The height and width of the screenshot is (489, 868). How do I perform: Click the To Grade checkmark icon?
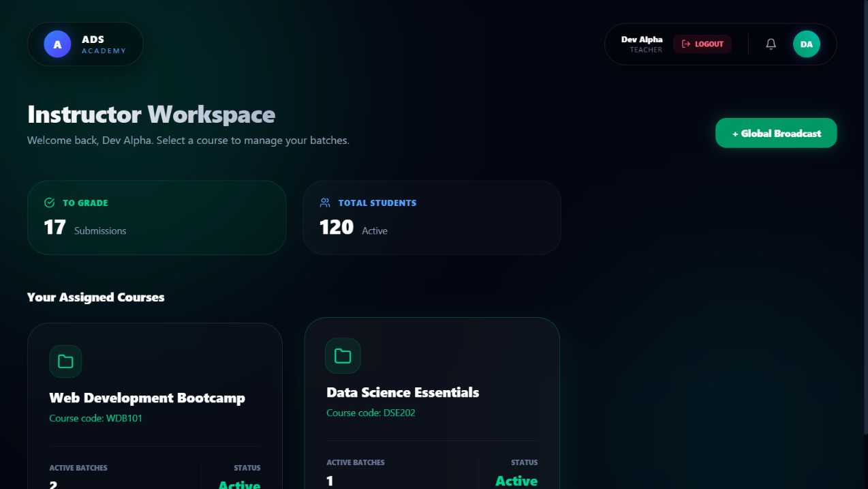click(x=49, y=203)
